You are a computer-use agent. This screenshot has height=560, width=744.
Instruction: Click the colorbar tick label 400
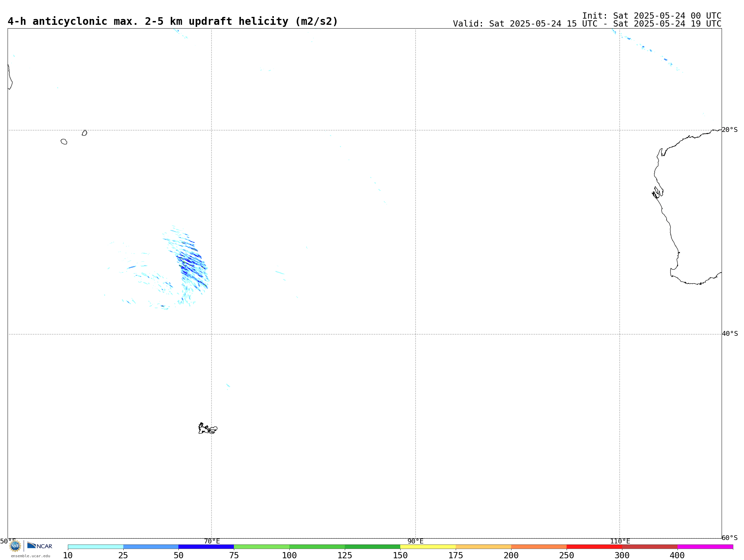click(x=678, y=556)
